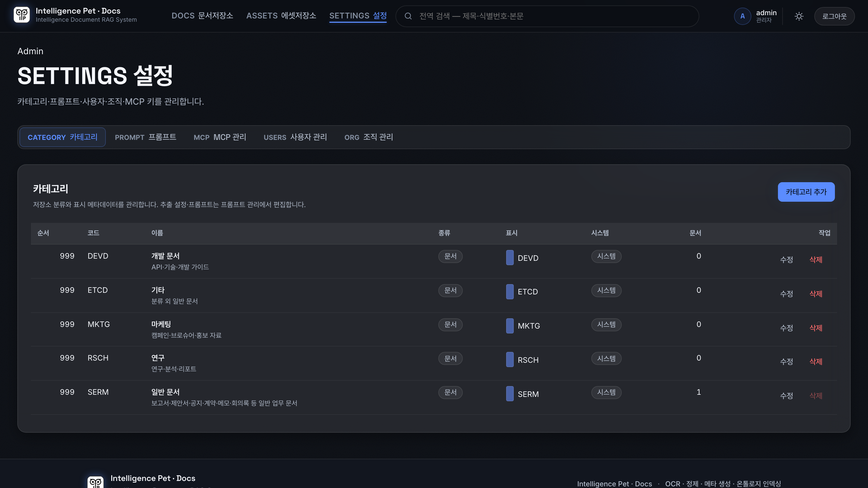Click the DEVD blue color swatch
Image resolution: width=868 pixels, height=488 pixels.
pos(510,258)
